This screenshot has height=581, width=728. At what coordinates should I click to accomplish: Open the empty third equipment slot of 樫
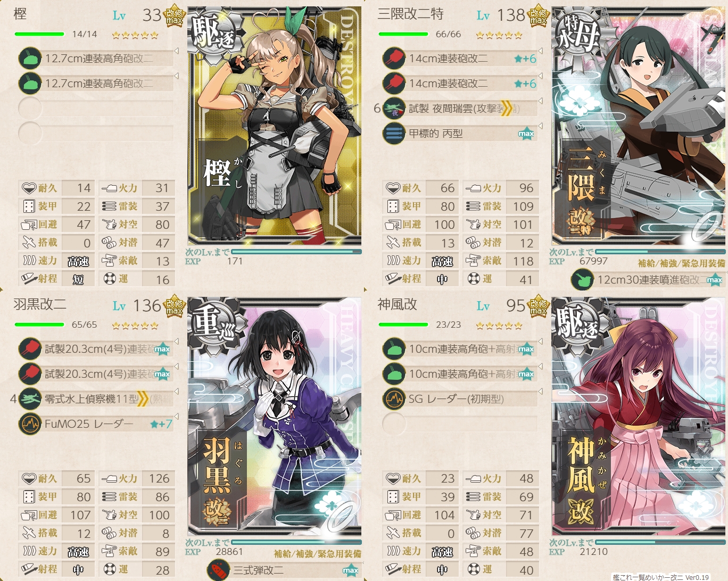click(96, 109)
